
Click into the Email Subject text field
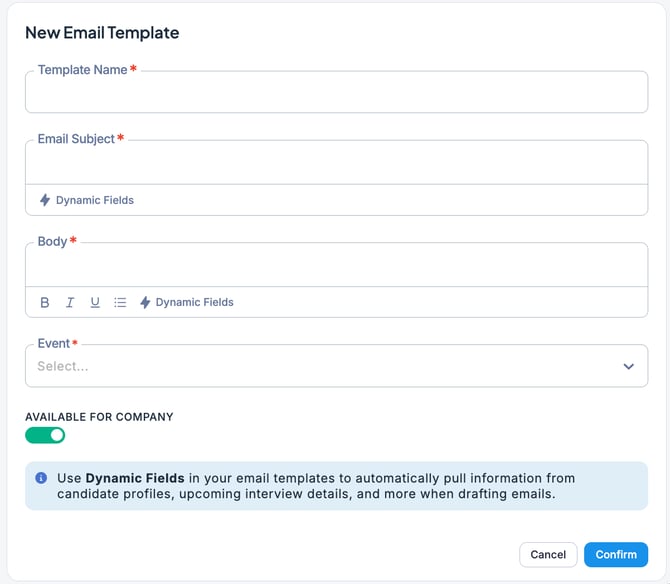336,164
